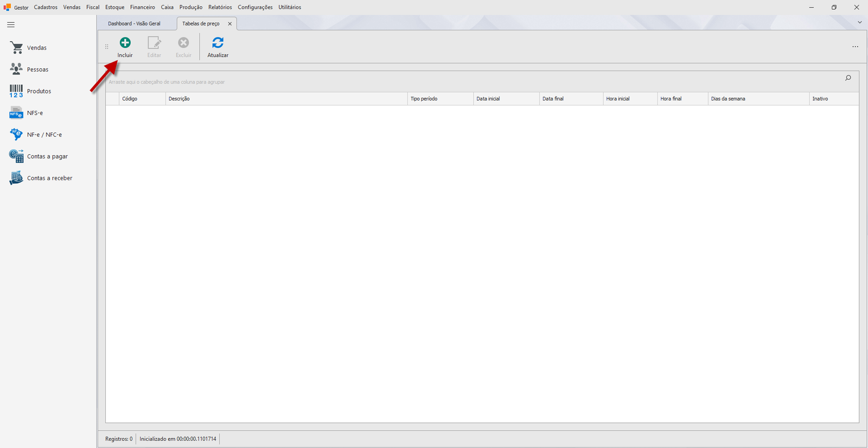Sort by the Inativo column header
The width and height of the screenshot is (868, 448).
pos(834,99)
